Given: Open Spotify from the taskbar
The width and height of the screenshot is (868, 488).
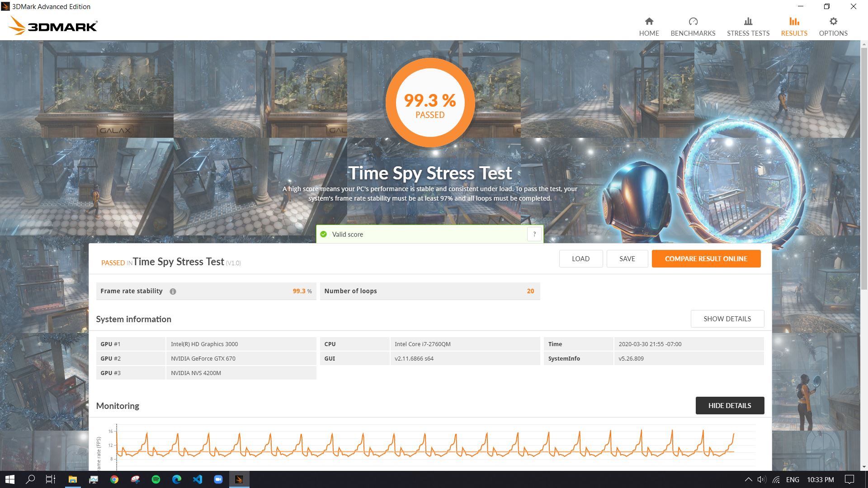Looking at the screenshot, I should tap(156, 479).
